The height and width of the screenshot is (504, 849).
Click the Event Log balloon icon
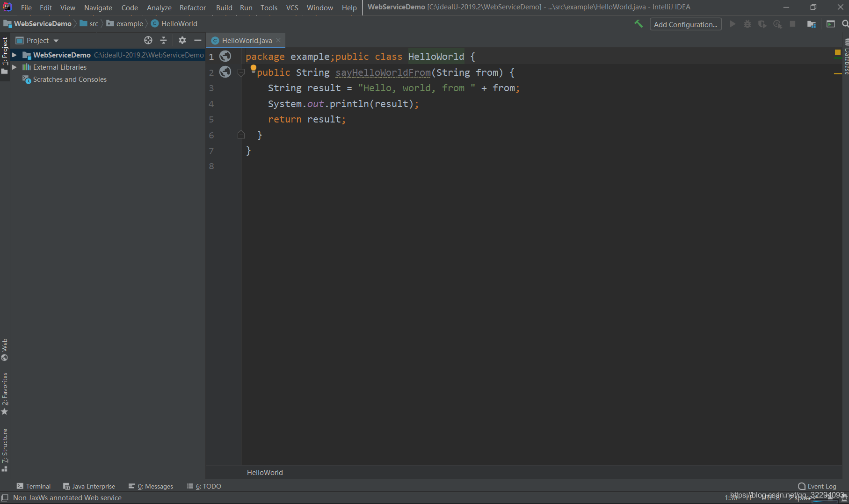[802, 486]
